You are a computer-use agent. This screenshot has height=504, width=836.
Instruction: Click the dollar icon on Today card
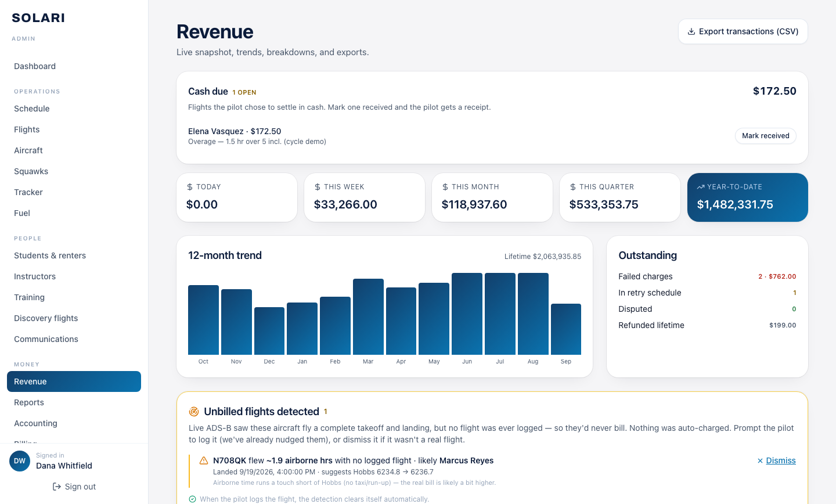190,187
